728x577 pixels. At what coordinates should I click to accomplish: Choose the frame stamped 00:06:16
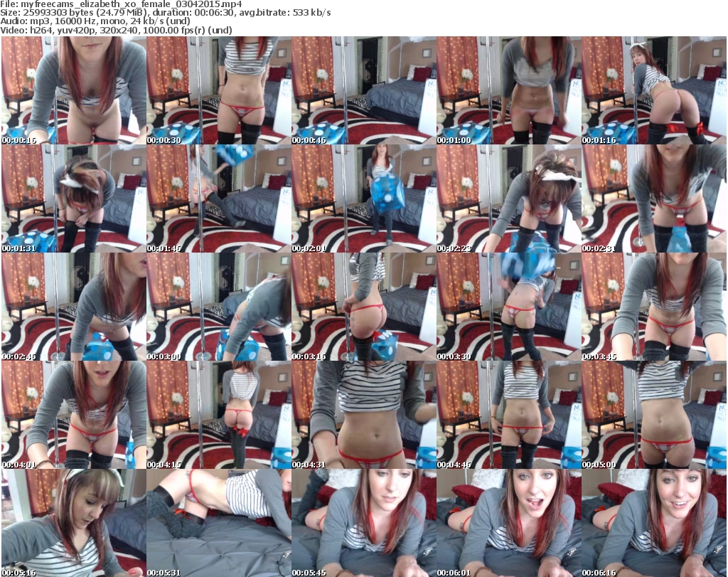[x=654, y=523]
